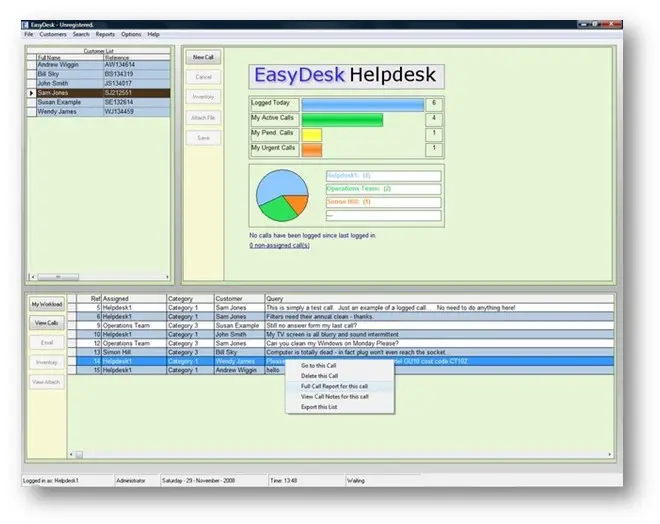The image size is (660, 524).
Task: Click the Helpdesk1 legend field
Action: pyautogui.click(x=383, y=176)
